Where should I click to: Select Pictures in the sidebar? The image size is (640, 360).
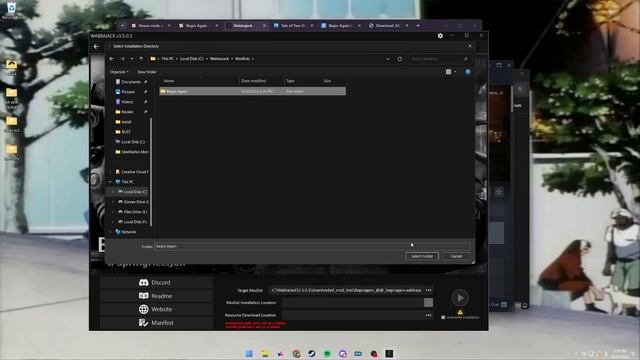tap(128, 92)
